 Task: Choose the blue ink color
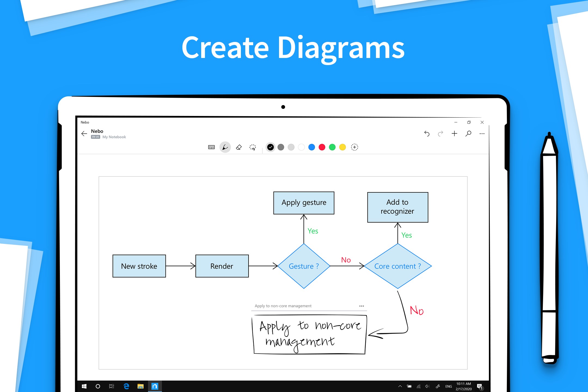[x=312, y=147]
